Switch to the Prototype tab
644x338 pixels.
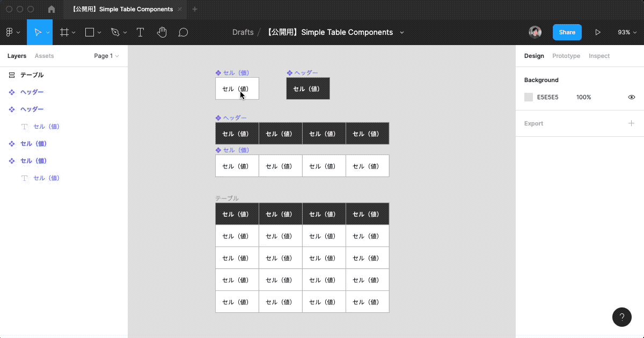pos(566,56)
